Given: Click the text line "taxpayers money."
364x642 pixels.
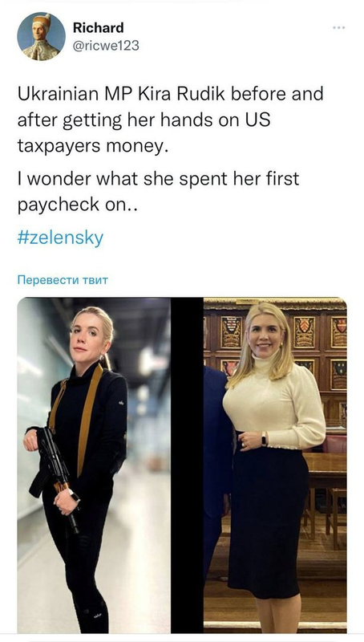Looking at the screenshot, I should coord(93,147).
